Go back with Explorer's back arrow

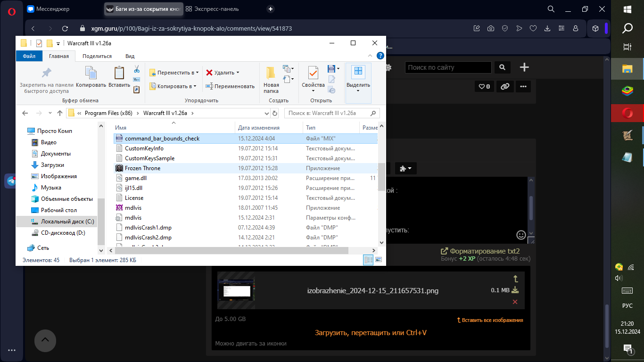coord(25,113)
